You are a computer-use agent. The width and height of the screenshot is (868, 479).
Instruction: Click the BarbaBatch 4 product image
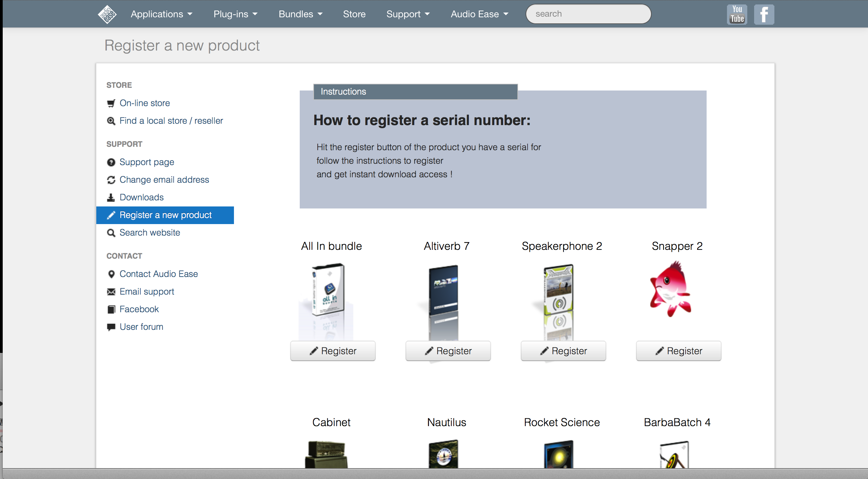coord(674,455)
